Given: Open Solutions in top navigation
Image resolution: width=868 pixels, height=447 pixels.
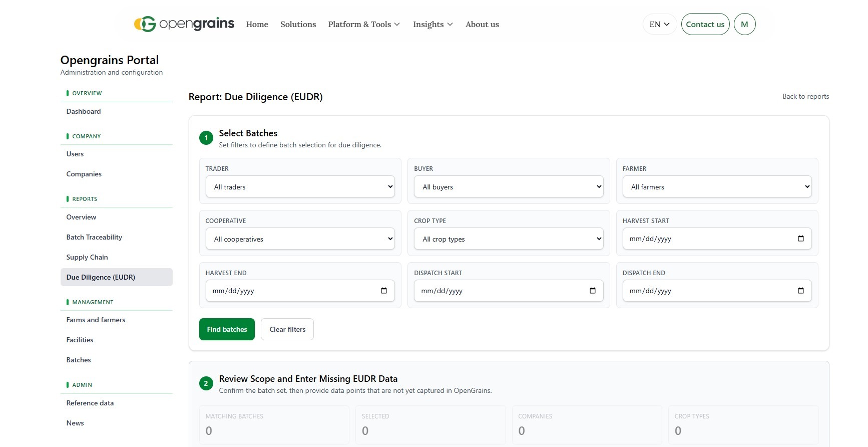Looking at the screenshot, I should (x=298, y=24).
